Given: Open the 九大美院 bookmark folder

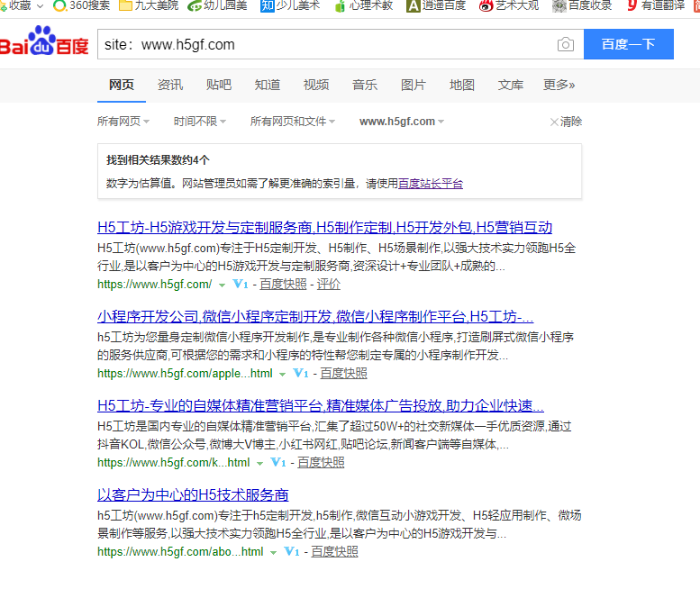Looking at the screenshot, I should 151,5.
